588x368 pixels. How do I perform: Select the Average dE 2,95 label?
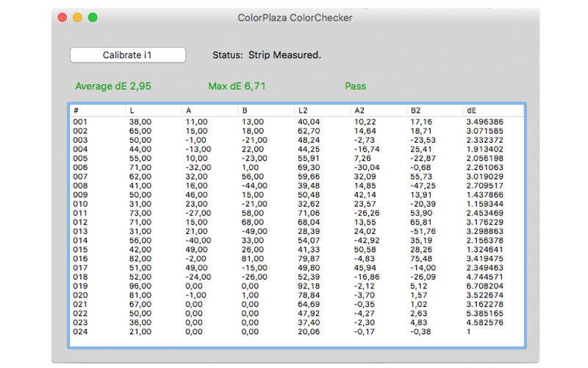coord(113,86)
